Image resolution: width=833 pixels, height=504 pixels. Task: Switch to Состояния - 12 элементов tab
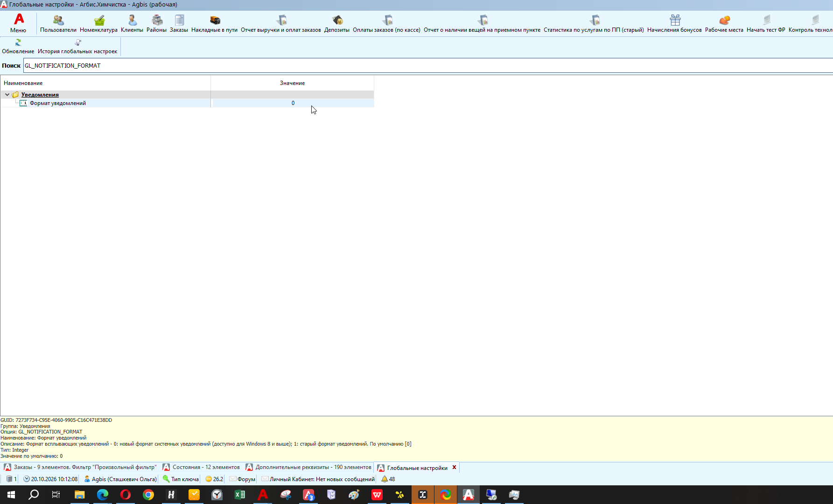[x=202, y=467]
